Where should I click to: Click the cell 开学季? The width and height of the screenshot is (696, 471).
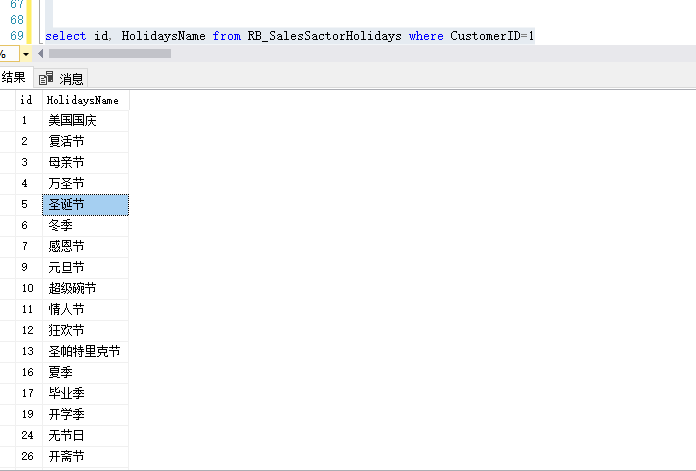click(x=86, y=415)
